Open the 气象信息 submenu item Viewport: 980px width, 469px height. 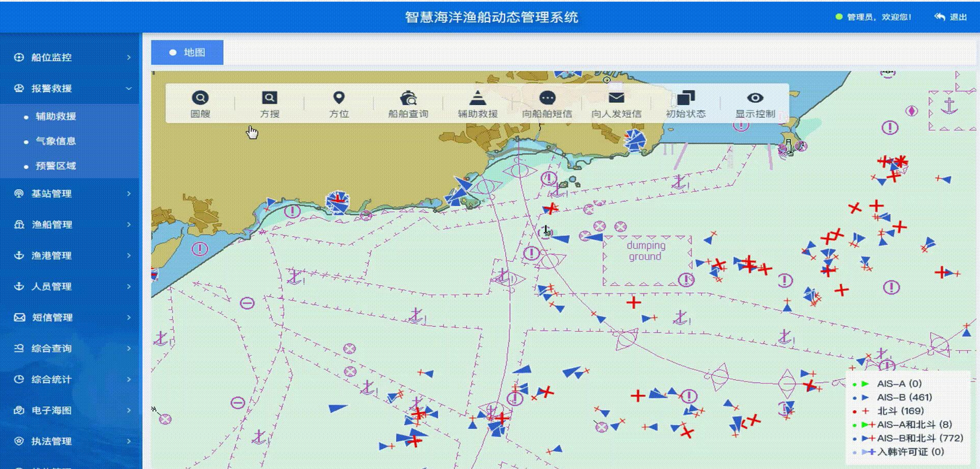(56, 141)
